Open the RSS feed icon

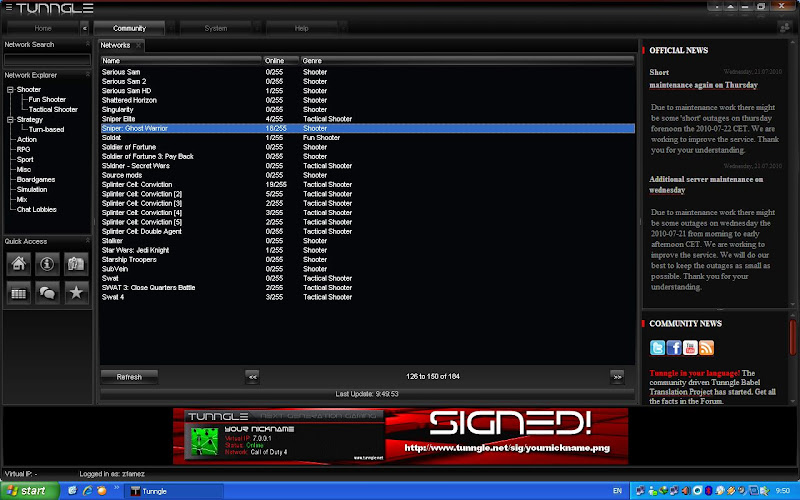(706, 347)
